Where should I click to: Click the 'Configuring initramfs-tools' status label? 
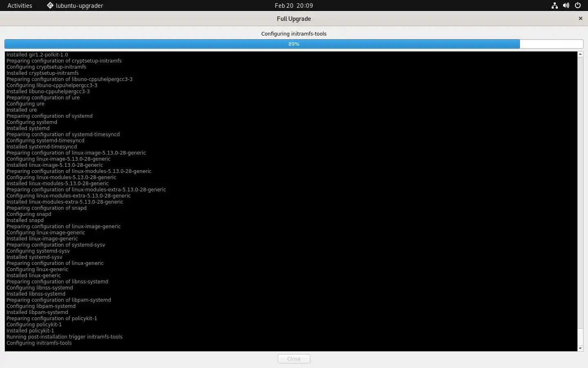(294, 34)
